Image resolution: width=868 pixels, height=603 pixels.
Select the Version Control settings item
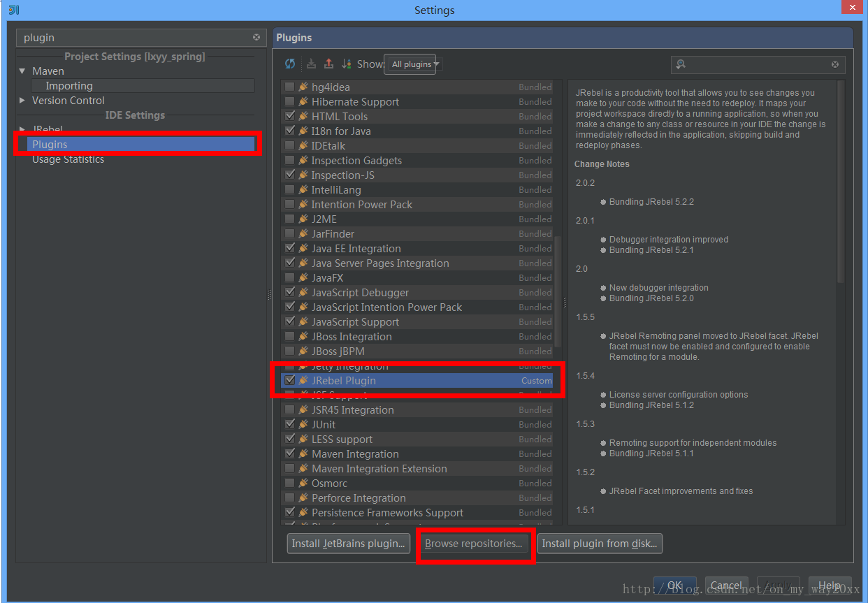pyautogui.click(x=68, y=101)
